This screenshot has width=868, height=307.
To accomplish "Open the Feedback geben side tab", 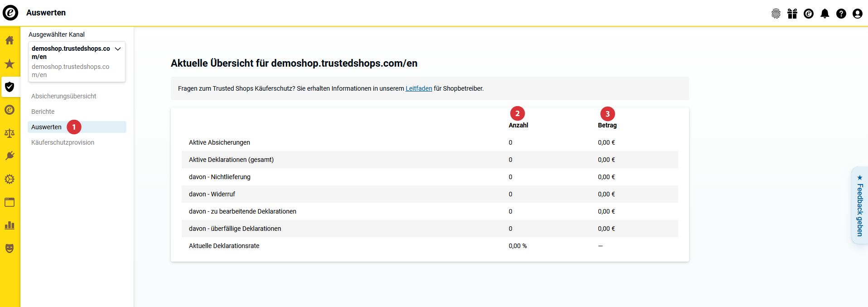I will (859, 205).
